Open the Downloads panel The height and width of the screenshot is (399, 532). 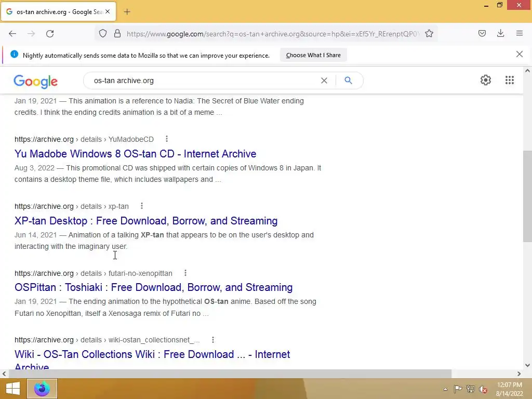point(500,33)
